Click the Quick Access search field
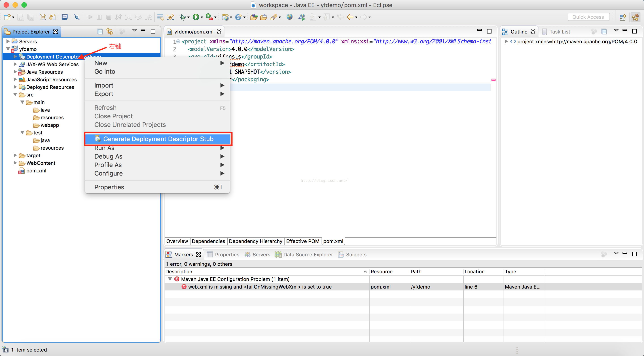Screen dimensions: 644x356 point(588,17)
